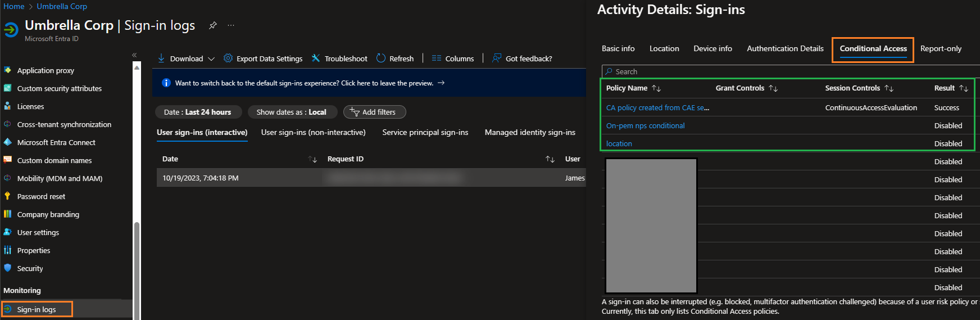Sort policies by Session Controls arrows
Image resolution: width=980 pixels, height=320 pixels.
click(x=889, y=88)
